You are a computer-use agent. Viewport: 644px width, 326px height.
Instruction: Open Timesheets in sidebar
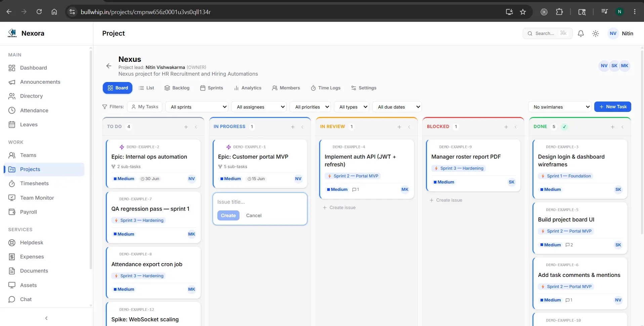click(44, 184)
